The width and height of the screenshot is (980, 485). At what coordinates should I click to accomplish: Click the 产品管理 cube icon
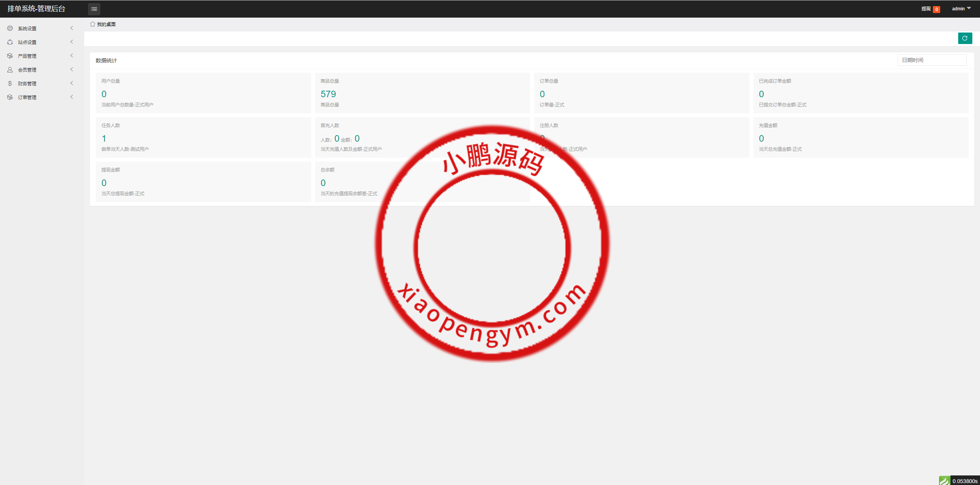coord(10,56)
